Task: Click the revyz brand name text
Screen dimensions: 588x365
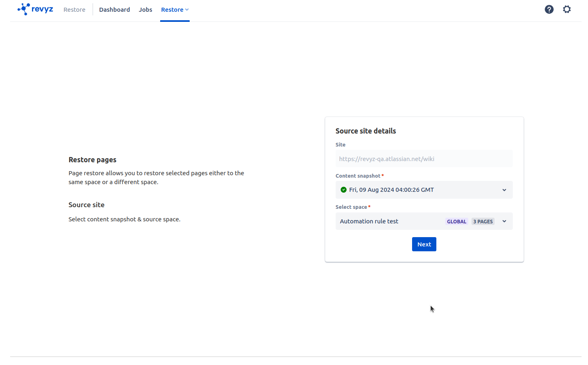Action: click(x=42, y=9)
